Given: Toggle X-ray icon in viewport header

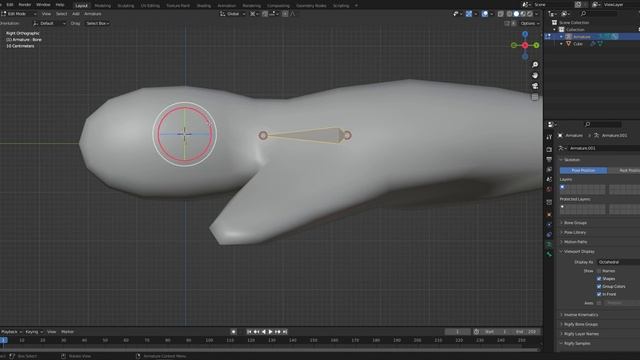Looking at the screenshot, I should (501, 14).
